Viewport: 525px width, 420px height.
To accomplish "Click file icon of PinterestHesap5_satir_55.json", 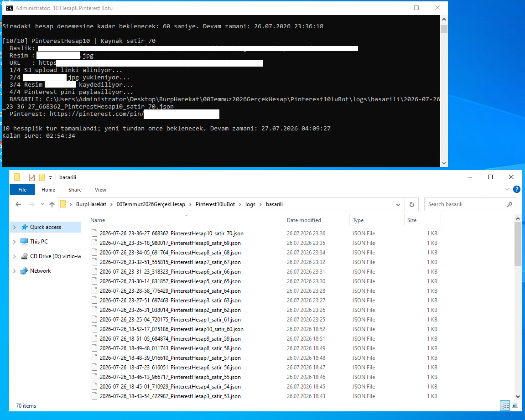I will point(94,377).
